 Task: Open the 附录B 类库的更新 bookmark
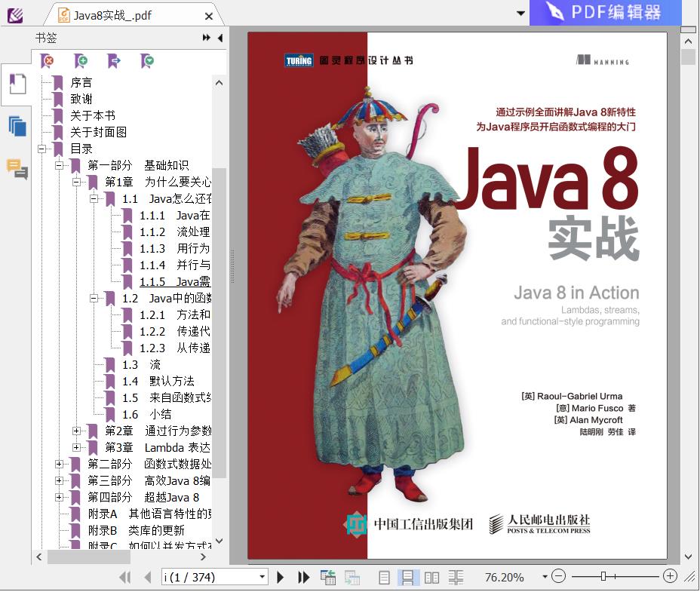pyautogui.click(x=136, y=530)
